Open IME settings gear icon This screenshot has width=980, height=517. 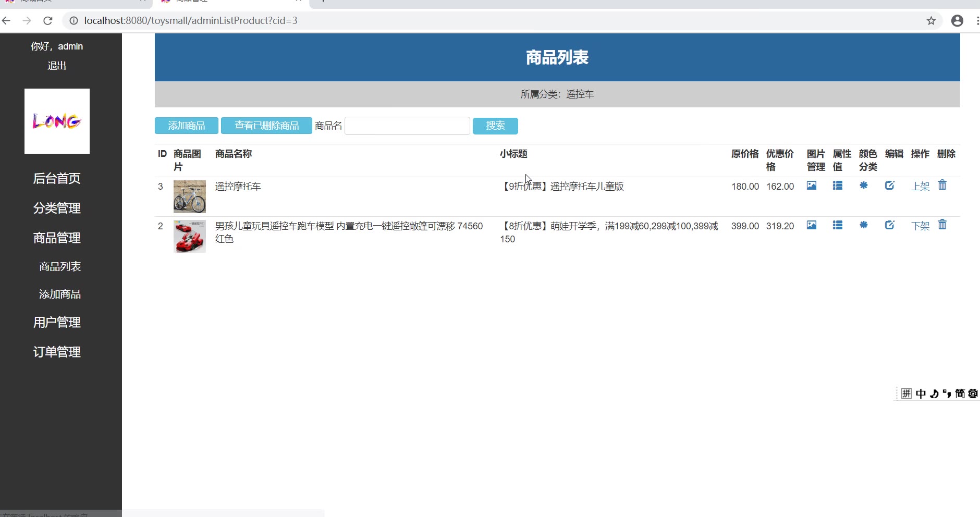pos(973,393)
